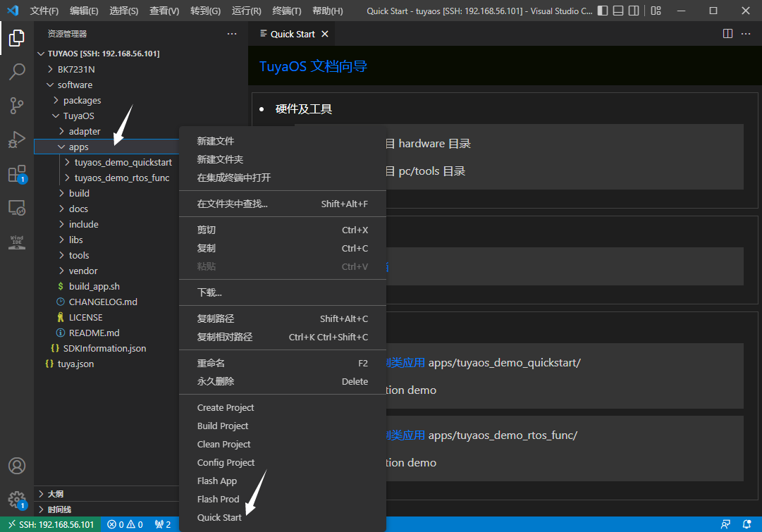Open the Search view in activity bar

tap(17, 71)
